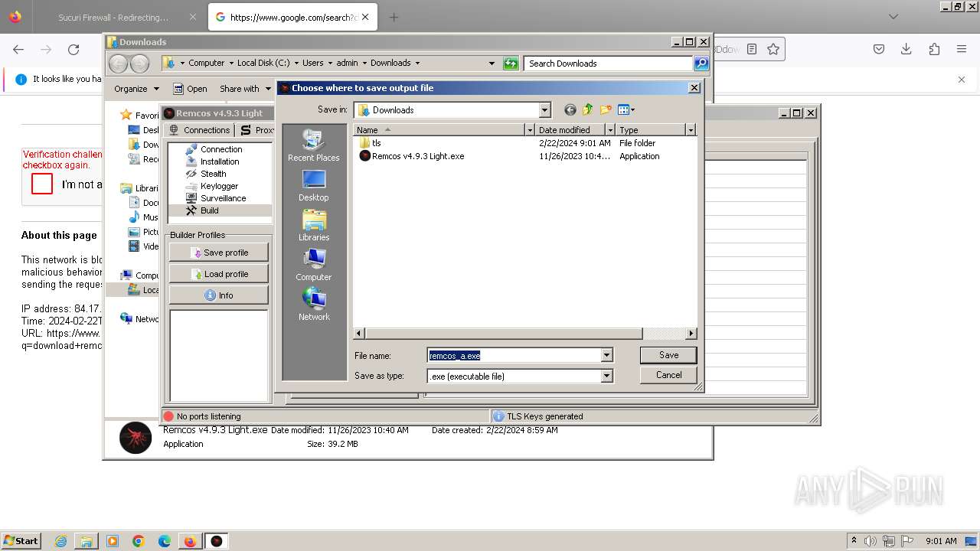This screenshot has width=980, height=551.
Task: Bookmark page with star icon
Action: pos(773,49)
